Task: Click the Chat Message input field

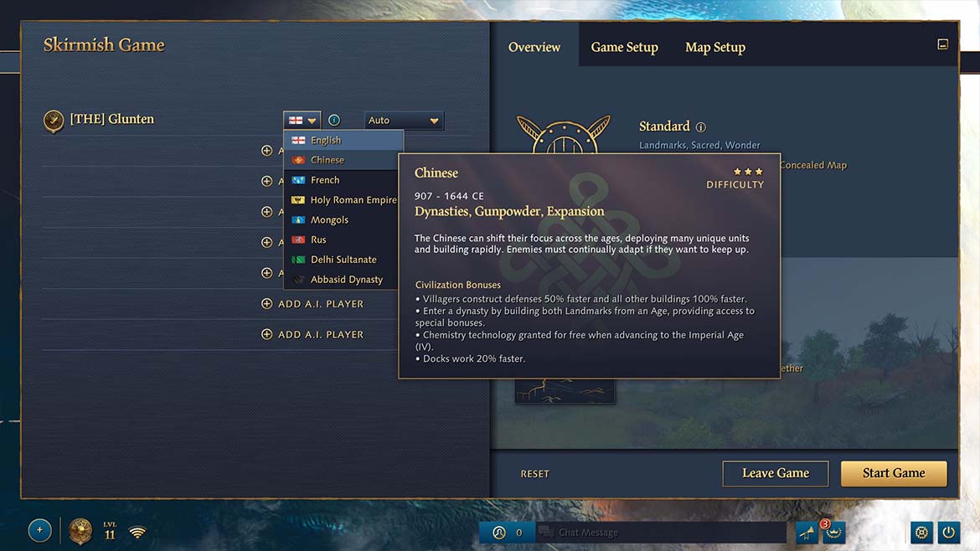Action: (661, 533)
